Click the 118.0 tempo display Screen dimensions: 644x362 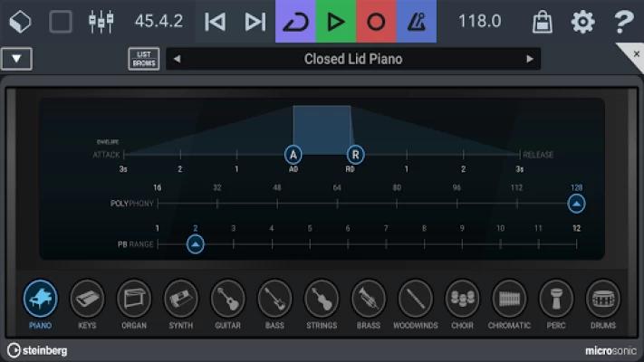(x=480, y=22)
